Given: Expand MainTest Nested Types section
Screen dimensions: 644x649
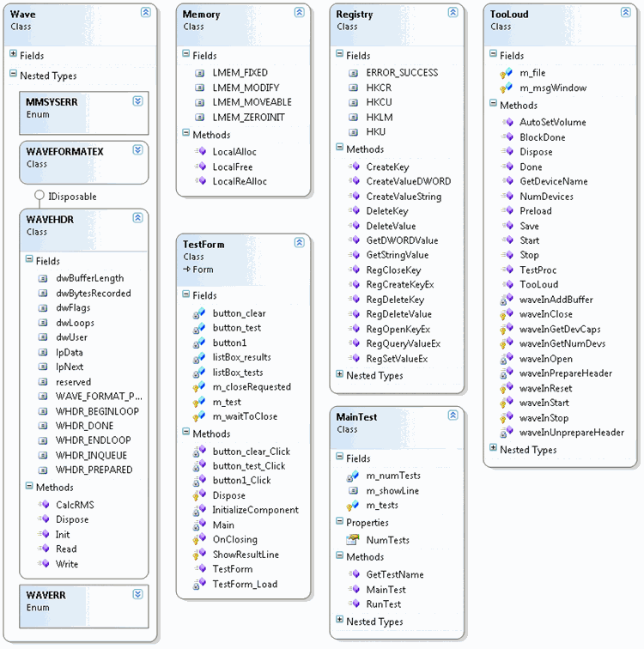Looking at the screenshot, I should 339,620.
